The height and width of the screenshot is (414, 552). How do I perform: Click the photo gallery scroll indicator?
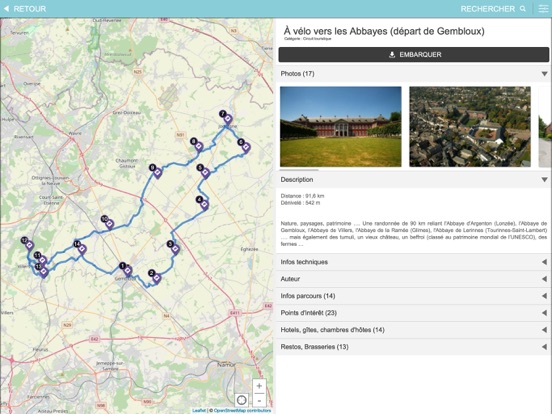[299, 170]
